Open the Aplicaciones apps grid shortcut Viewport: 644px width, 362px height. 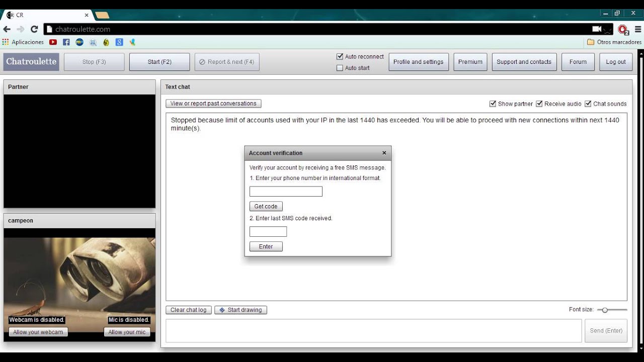23,42
